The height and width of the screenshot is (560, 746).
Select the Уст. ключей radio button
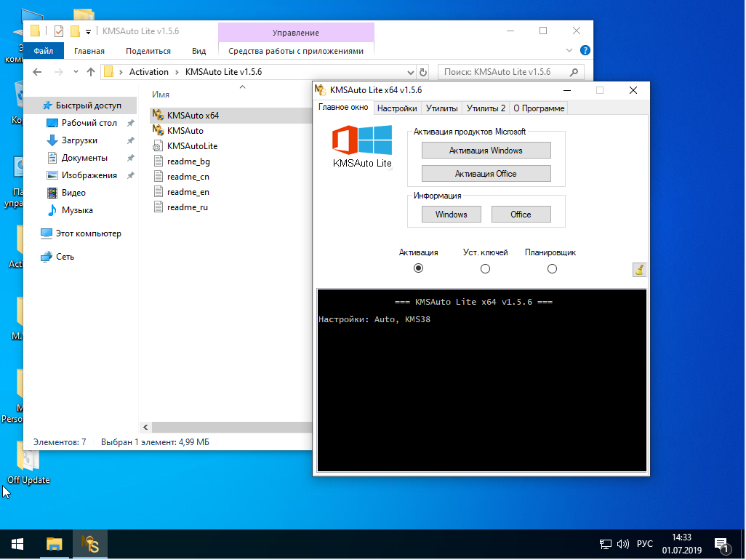tap(485, 269)
